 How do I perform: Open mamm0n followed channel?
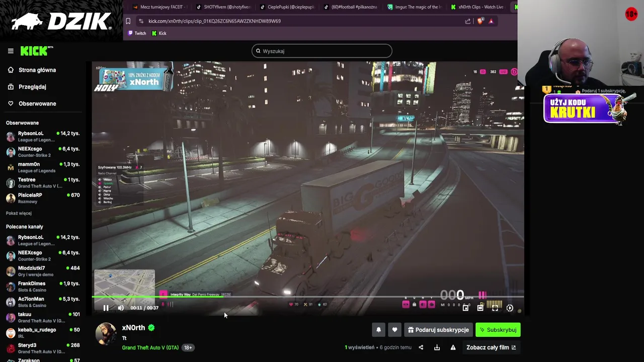click(x=43, y=167)
